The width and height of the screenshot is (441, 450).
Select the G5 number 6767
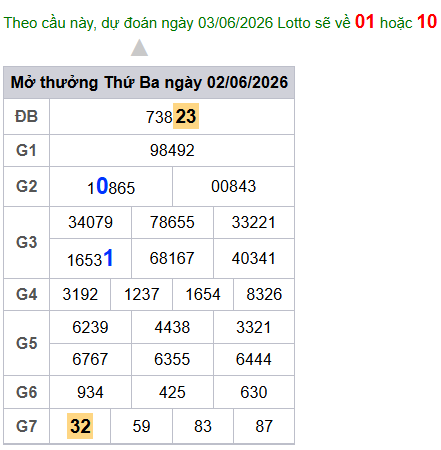pos(90,359)
